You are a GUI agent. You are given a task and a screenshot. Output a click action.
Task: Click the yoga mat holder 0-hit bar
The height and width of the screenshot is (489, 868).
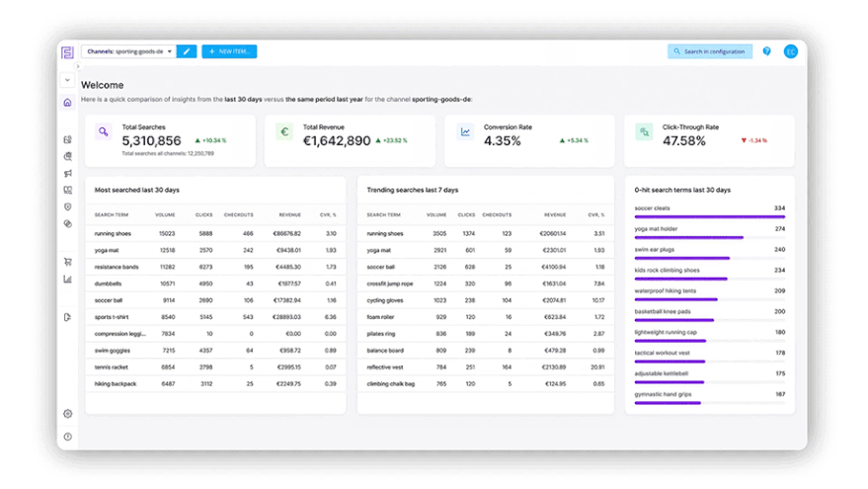[710, 237]
